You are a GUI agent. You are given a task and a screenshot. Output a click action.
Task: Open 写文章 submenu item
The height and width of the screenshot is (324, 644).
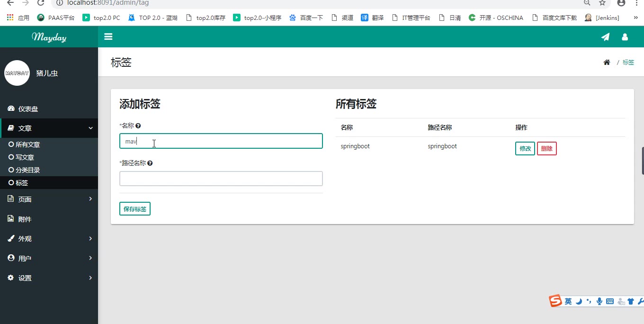click(x=49, y=157)
